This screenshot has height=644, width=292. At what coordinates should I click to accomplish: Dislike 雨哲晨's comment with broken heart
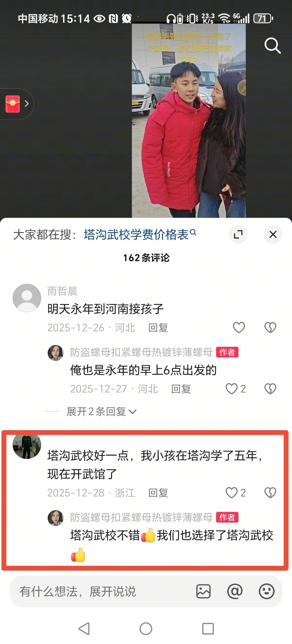coord(270,328)
